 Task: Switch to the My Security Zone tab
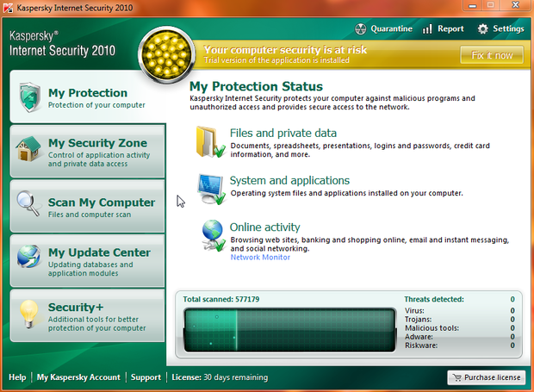tap(88, 152)
